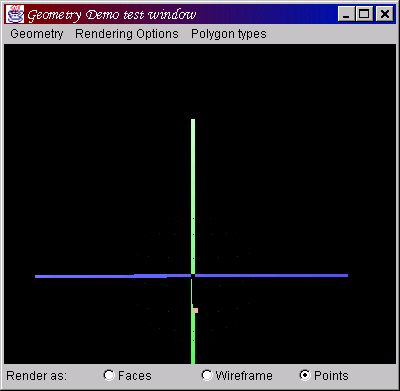Click the 'Render as:' label
The width and height of the screenshot is (400, 391).
coord(37,376)
